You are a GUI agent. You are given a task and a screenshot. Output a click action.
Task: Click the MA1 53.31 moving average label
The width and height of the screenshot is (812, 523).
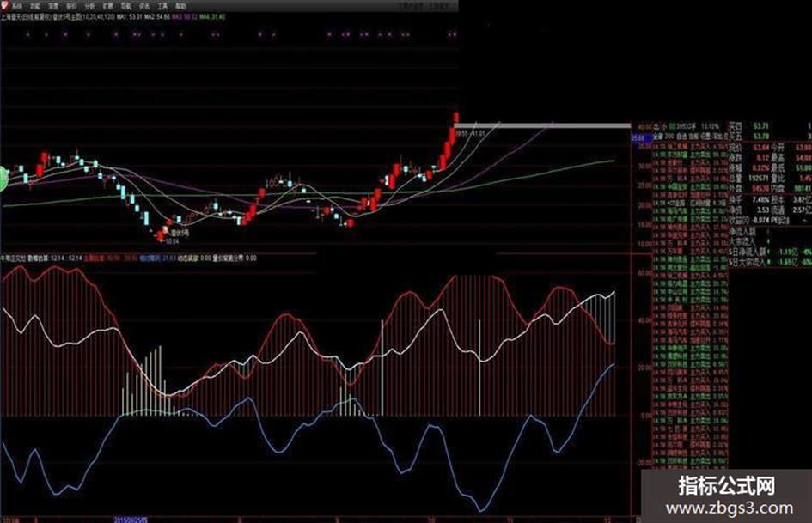point(130,17)
